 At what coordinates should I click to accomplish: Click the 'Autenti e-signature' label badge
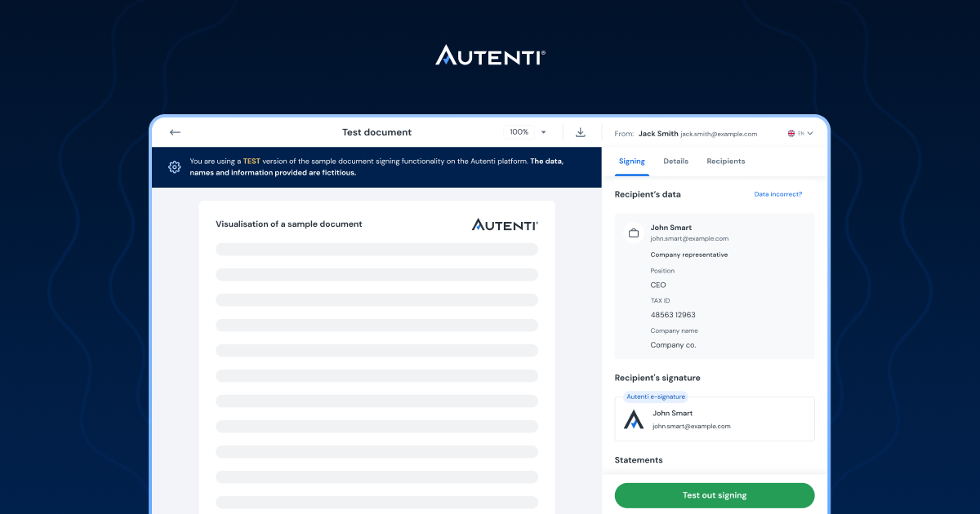click(656, 397)
